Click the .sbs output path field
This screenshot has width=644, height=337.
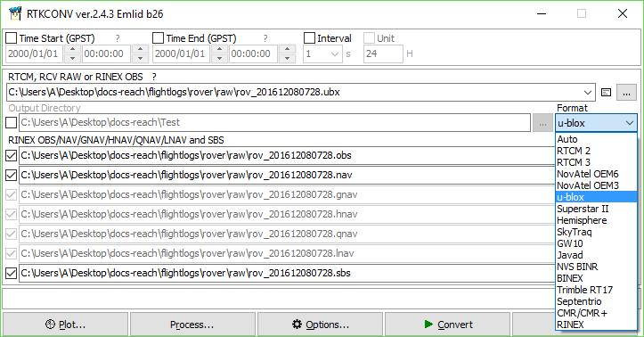[x=287, y=273]
